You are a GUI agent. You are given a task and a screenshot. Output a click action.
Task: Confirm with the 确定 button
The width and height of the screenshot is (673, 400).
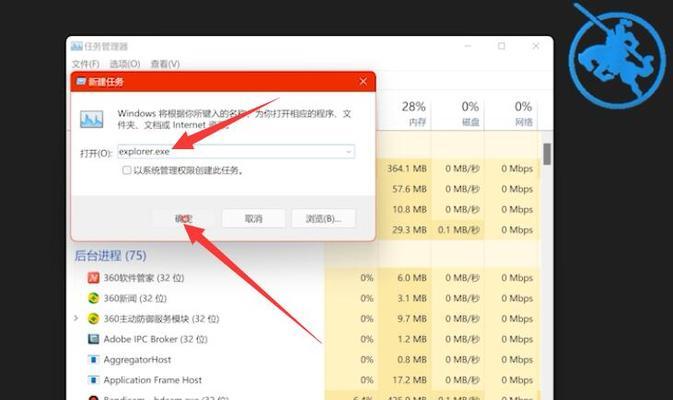click(183, 218)
